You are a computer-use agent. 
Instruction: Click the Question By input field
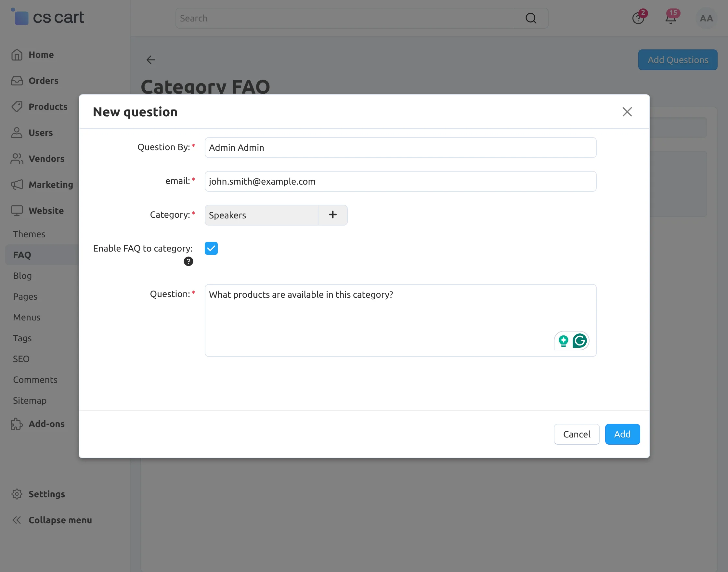pos(400,148)
